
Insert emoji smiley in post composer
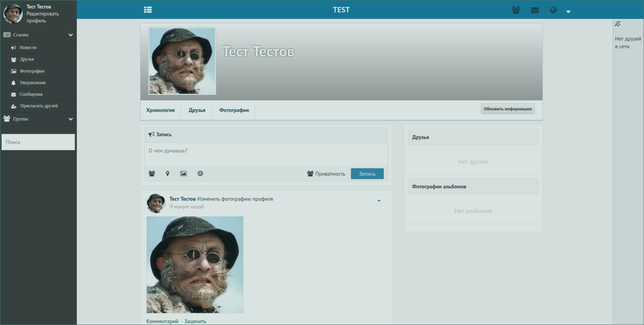(200, 174)
